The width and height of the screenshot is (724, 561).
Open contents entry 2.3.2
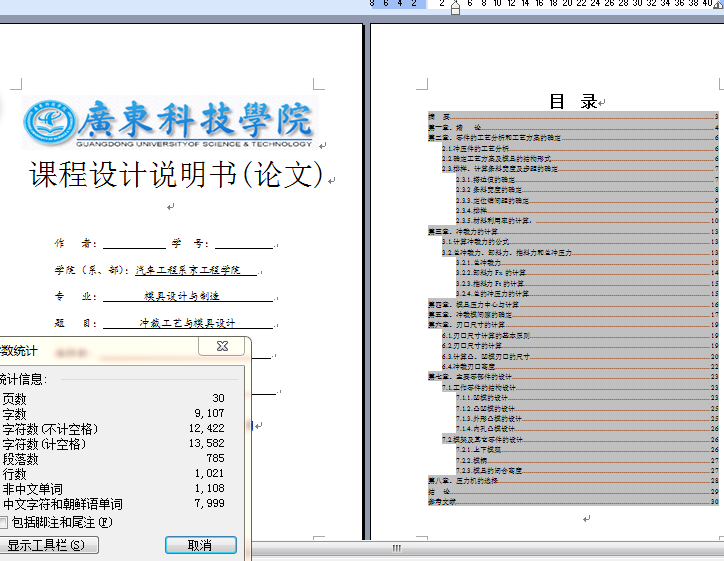click(587, 190)
